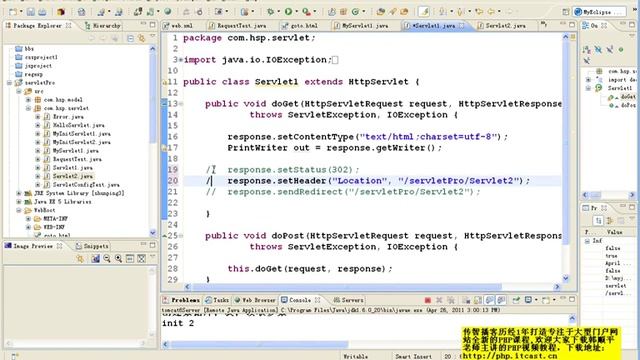Switch to the Package Explorer tab
The width and height of the screenshot is (640, 360).
38,25
